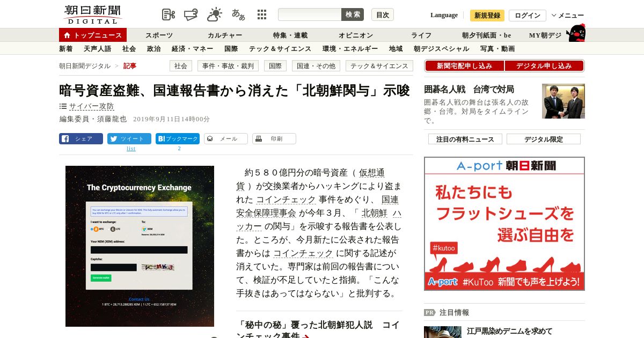Image resolution: width=644 pixels, height=338 pixels.
Task: Click the PR badge next to 注目情報
Action: pyautogui.click(x=430, y=312)
